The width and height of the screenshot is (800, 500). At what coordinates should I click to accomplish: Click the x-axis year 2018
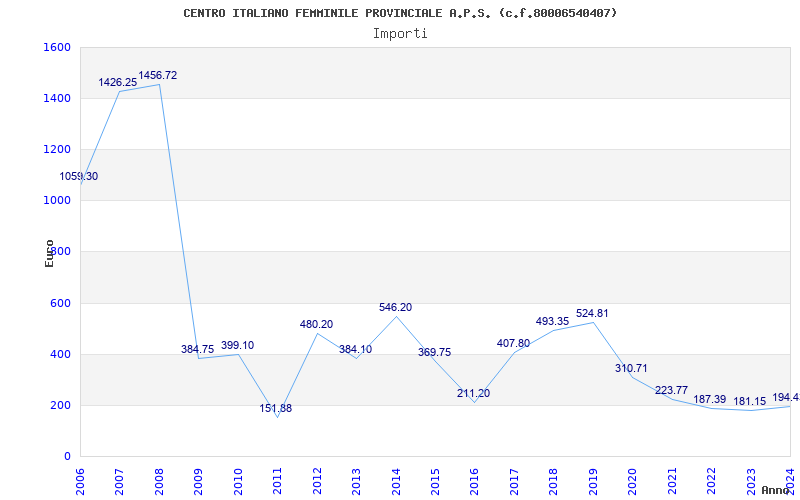click(x=554, y=482)
